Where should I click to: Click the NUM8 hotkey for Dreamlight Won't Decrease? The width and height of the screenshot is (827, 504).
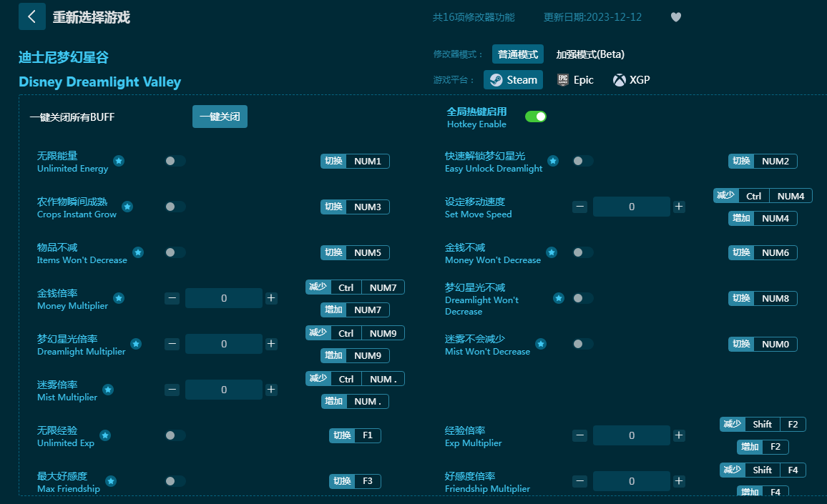[763, 298]
